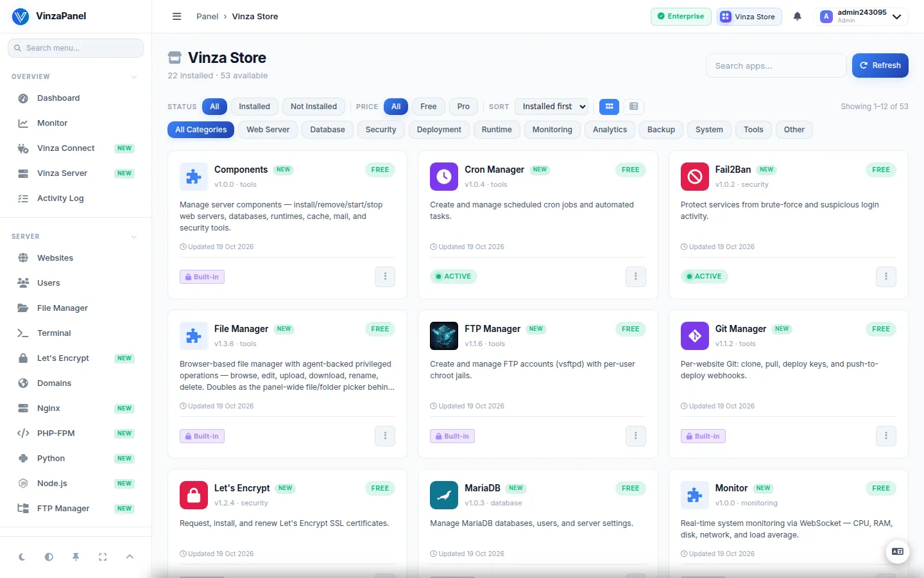Screen dimensions: 924x578
Task: Open Dashboard from the sidebar
Action: click(76, 98)
